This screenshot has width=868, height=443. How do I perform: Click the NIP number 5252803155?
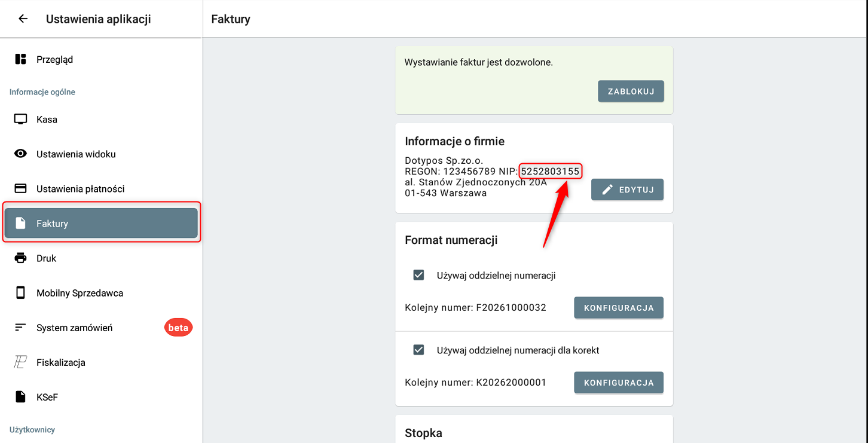tap(550, 172)
